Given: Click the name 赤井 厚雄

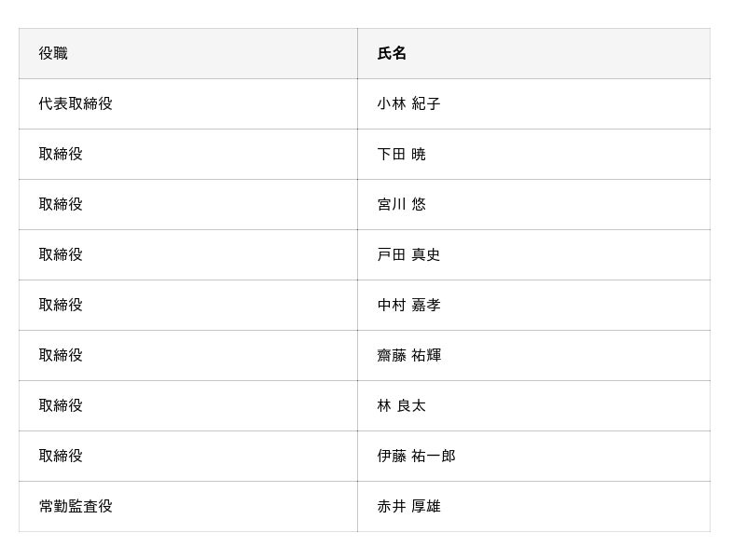Looking at the screenshot, I should click(408, 507).
